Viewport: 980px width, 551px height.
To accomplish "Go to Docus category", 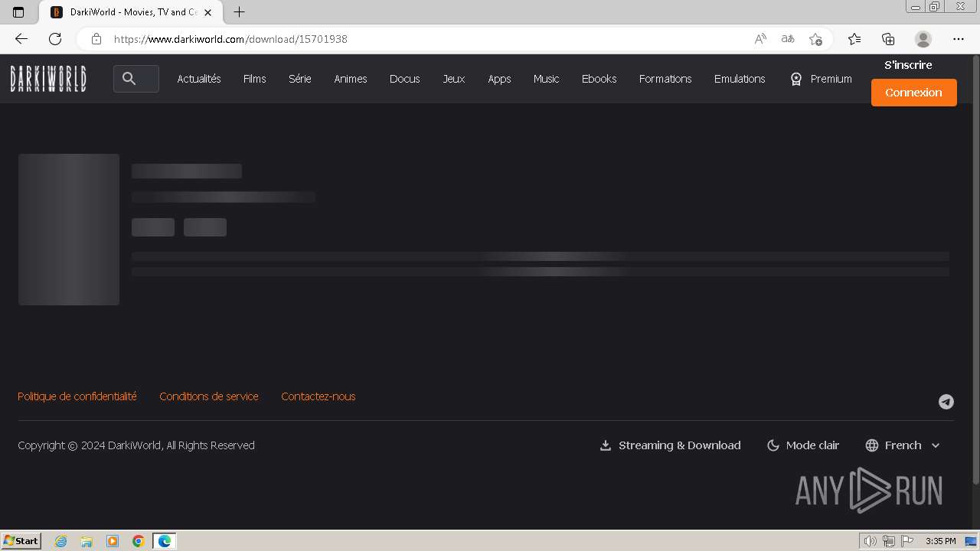I will [x=404, y=79].
